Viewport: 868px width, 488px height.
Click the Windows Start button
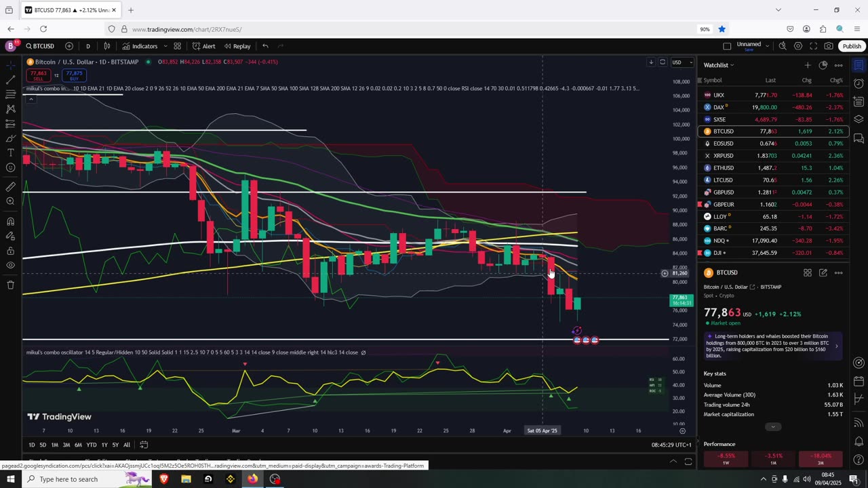pos(10,479)
